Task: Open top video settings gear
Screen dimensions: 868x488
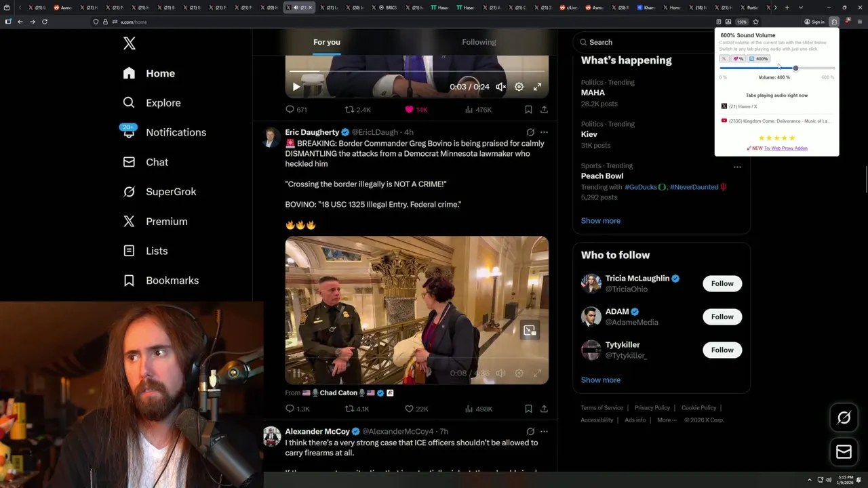Action: [x=519, y=87]
